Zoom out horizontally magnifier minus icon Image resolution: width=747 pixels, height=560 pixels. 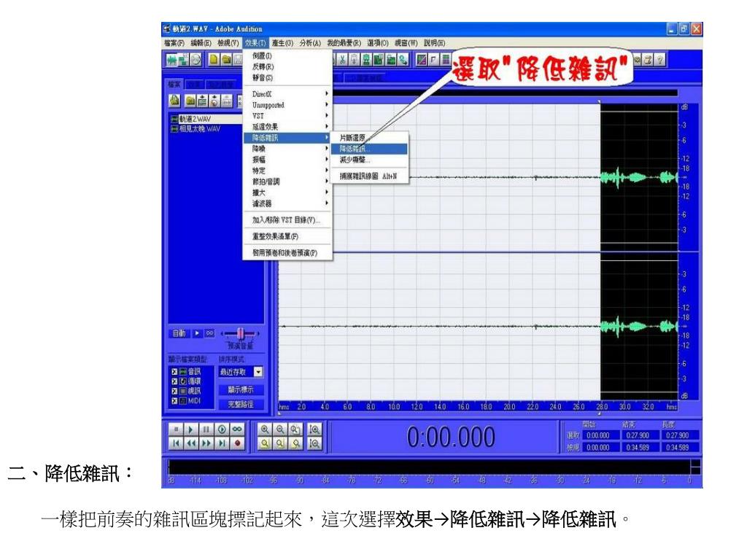click(x=280, y=429)
